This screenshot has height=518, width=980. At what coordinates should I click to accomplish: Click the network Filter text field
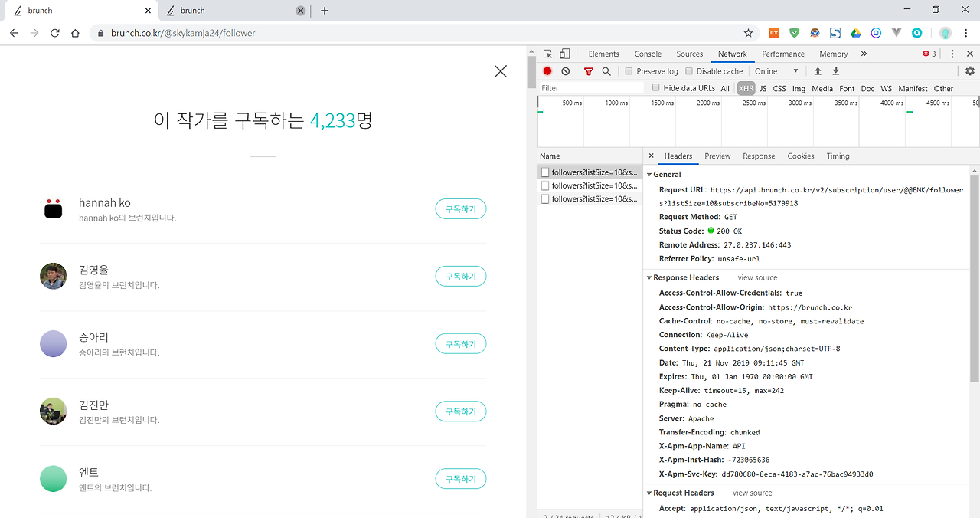pos(591,88)
